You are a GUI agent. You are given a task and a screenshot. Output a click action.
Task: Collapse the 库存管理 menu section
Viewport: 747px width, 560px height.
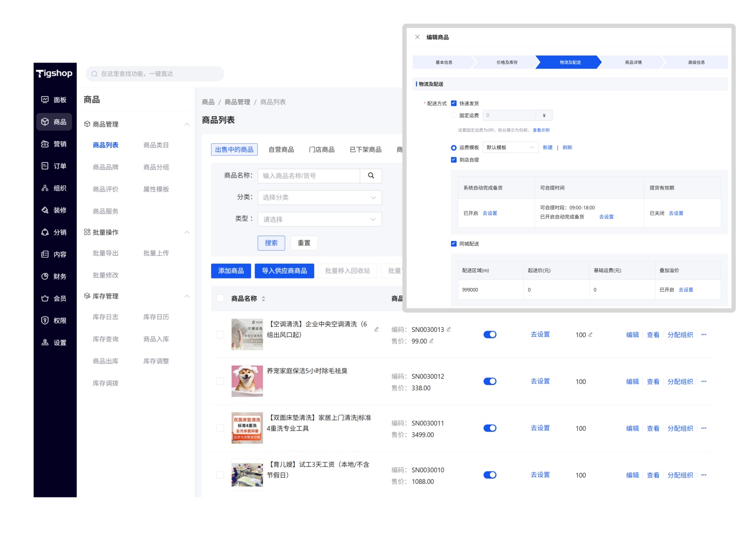[187, 296]
